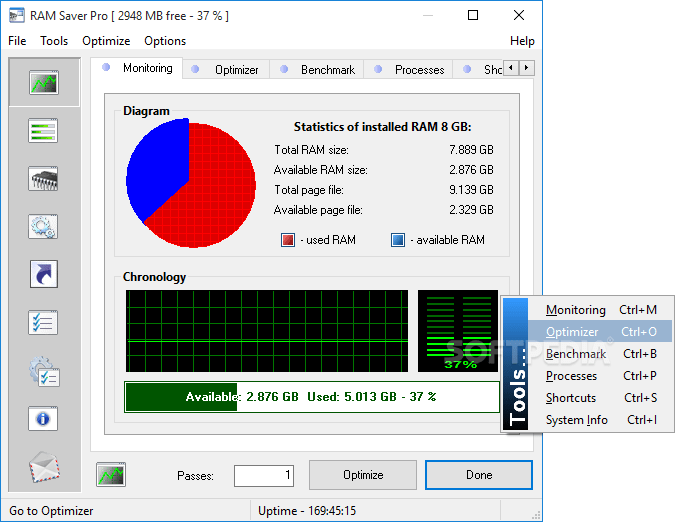Click the envelope mail sidebar icon
Image resolution: width=675 pixels, height=522 pixels.
coord(44,467)
